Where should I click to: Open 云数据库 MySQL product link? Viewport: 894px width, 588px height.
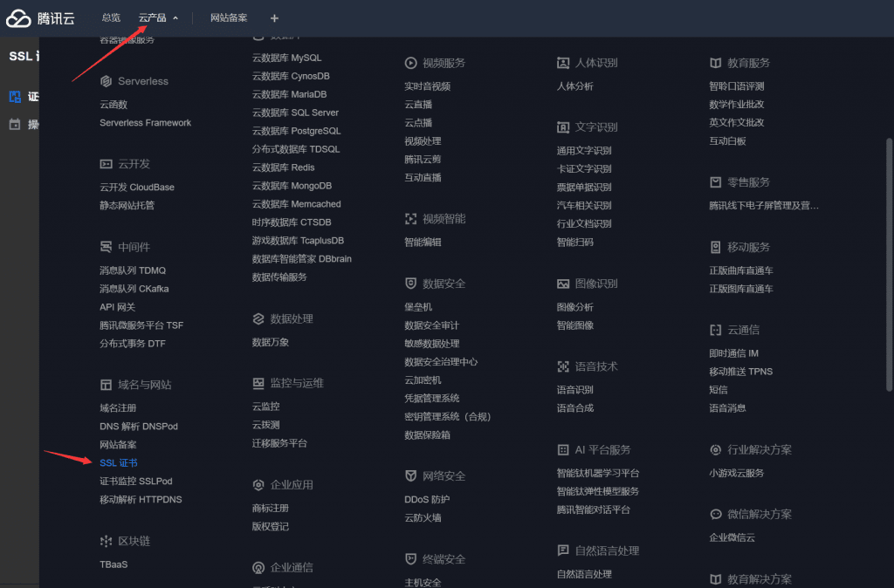286,58
